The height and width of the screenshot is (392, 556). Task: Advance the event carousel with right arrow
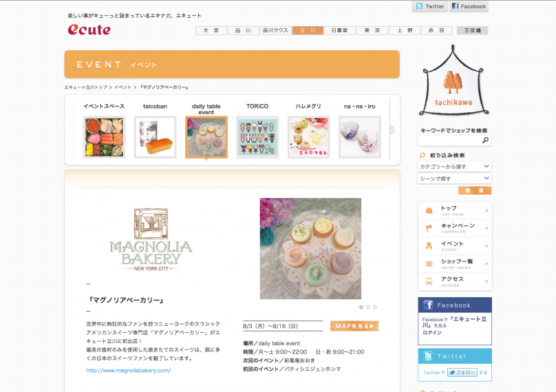pyautogui.click(x=392, y=130)
